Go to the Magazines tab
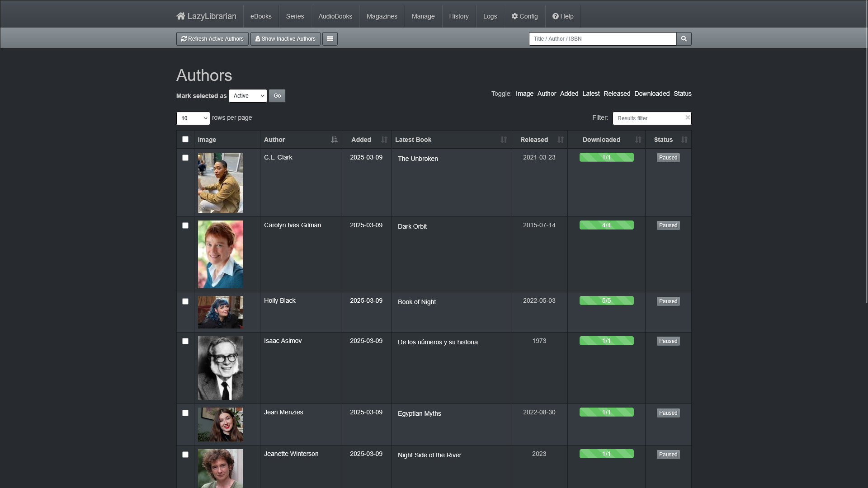The image size is (868, 488). (382, 16)
